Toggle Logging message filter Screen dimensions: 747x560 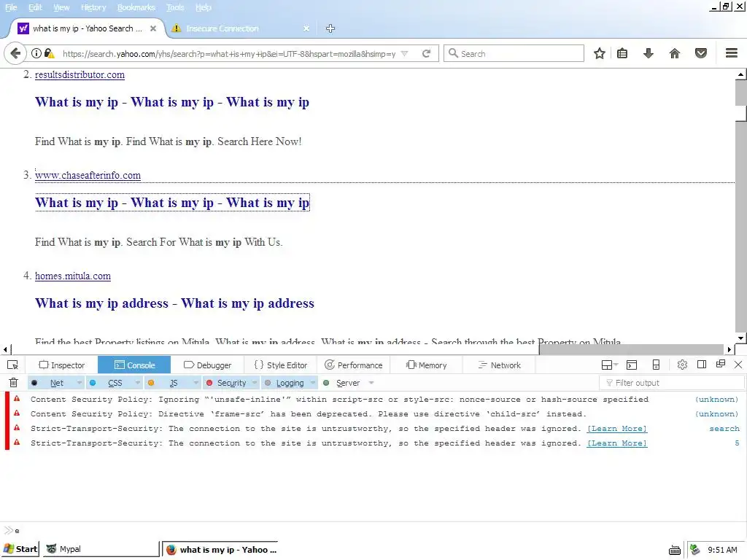[285, 383]
